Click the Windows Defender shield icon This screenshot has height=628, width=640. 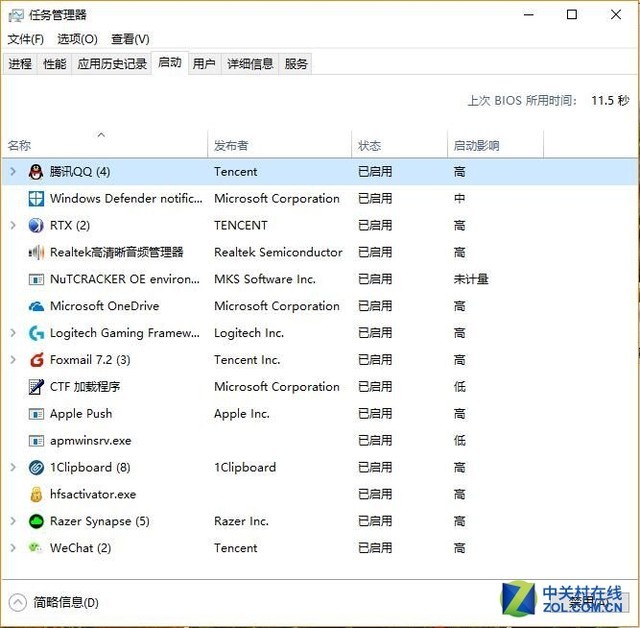pos(36,199)
